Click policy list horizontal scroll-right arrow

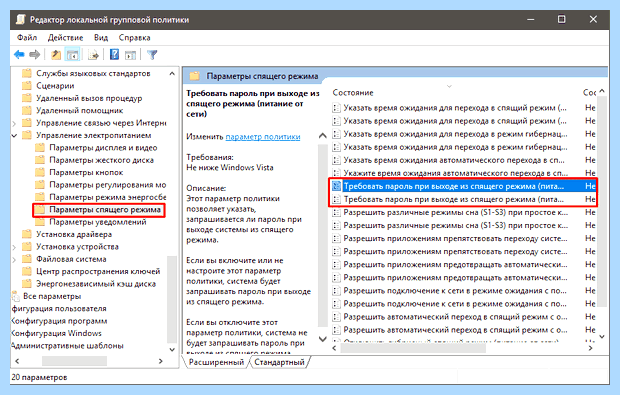coord(590,348)
